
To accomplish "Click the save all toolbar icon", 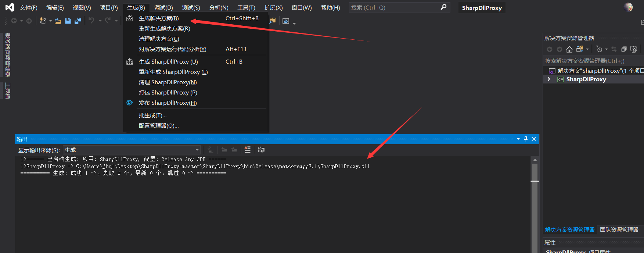I will (x=78, y=21).
